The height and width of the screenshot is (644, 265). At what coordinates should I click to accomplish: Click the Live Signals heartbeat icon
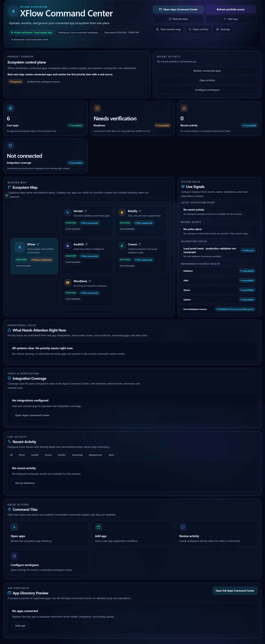(x=183, y=187)
